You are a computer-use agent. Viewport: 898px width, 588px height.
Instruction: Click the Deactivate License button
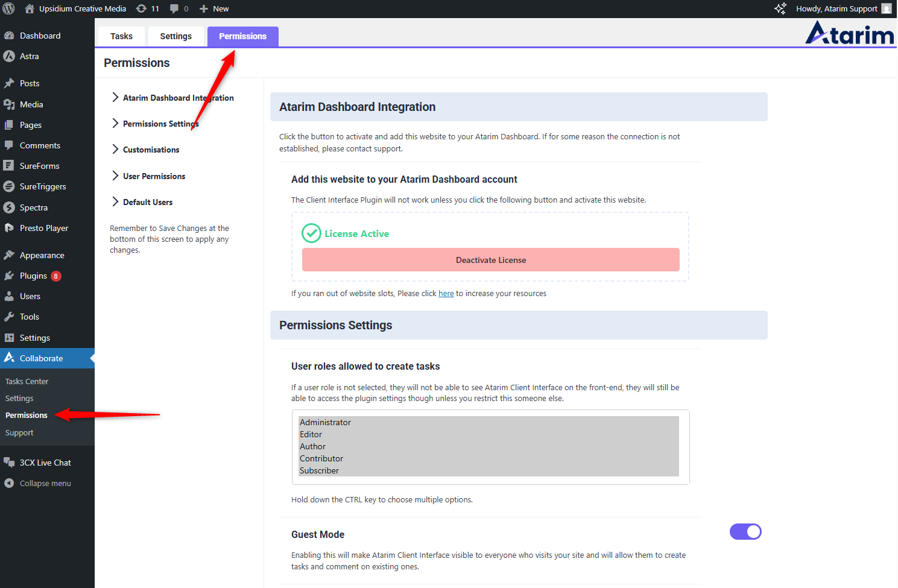(490, 260)
